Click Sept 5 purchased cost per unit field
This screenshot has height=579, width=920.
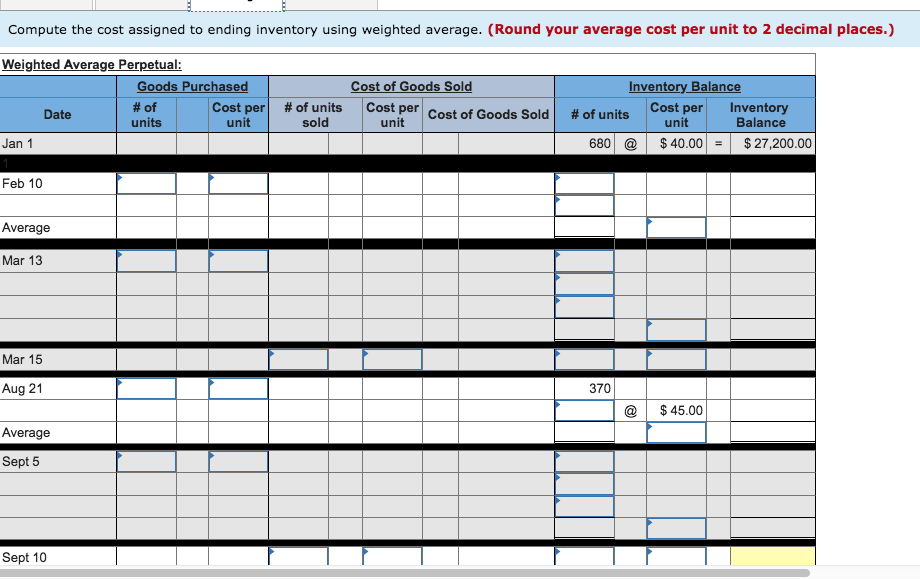tap(238, 462)
